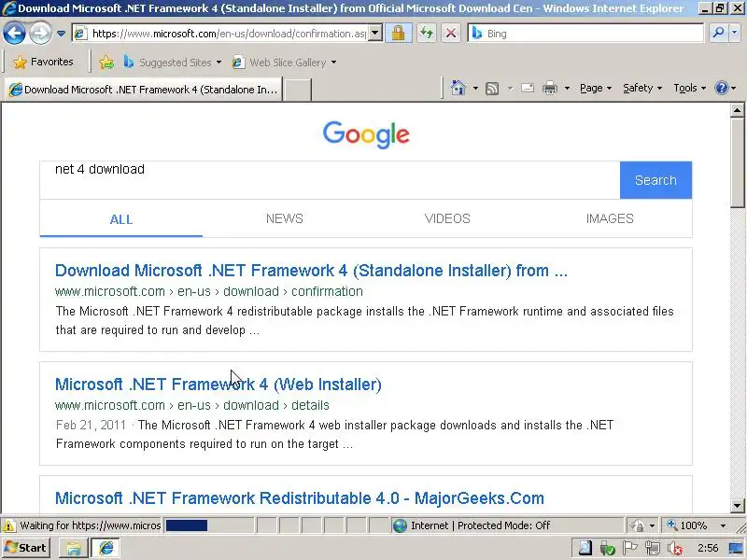Open a new blank tab
This screenshot has width=747, height=560.
(298, 90)
